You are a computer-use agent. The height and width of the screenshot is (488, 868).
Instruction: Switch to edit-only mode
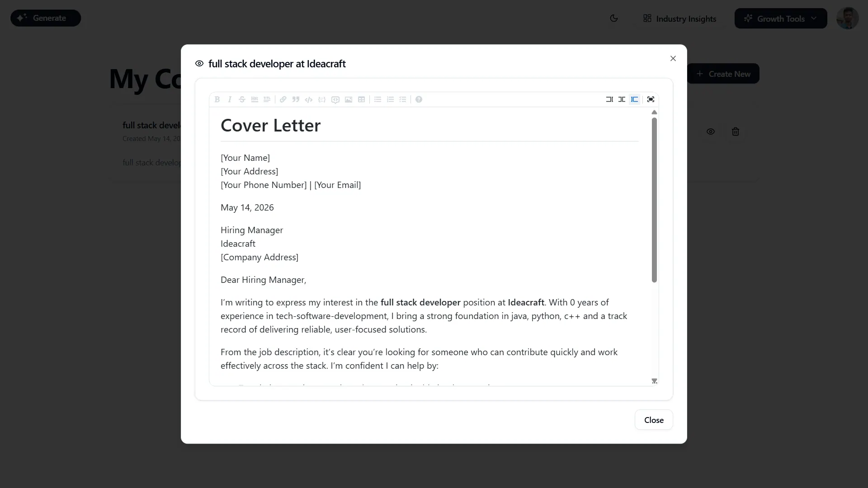click(609, 99)
